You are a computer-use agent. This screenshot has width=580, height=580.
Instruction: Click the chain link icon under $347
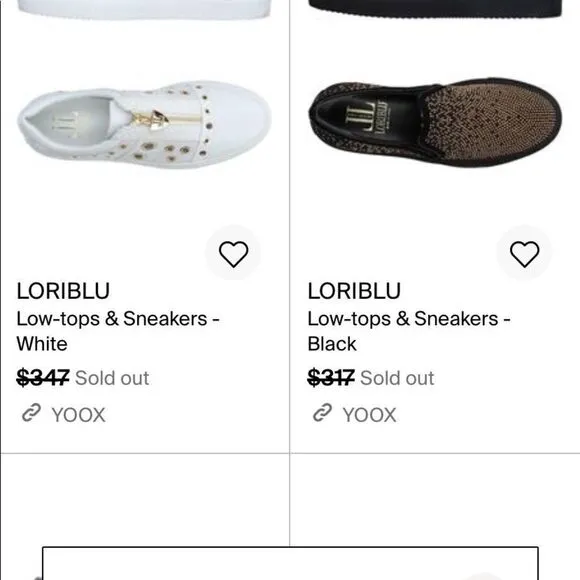click(31, 413)
